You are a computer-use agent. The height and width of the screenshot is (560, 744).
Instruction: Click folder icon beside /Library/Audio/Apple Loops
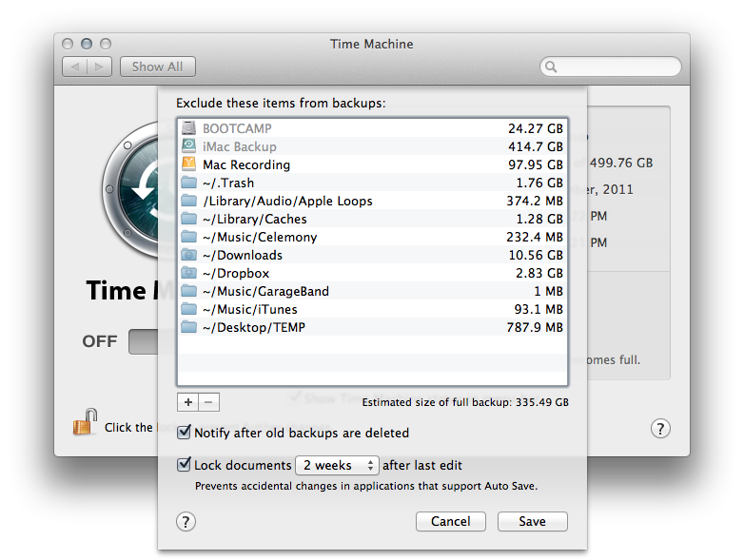click(x=188, y=201)
